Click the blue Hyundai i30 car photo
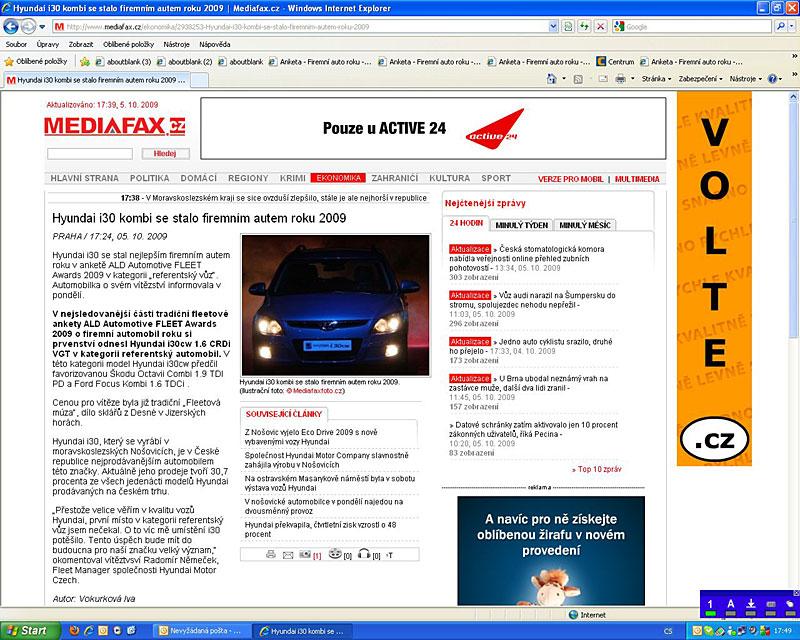800x640 pixels. tap(336, 305)
